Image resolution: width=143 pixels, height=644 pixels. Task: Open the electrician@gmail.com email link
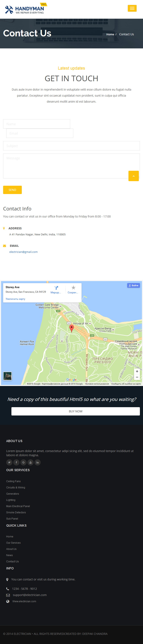point(23,252)
